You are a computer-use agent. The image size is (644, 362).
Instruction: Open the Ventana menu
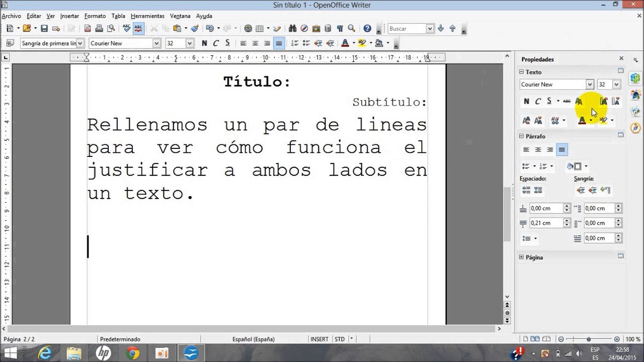(180, 16)
